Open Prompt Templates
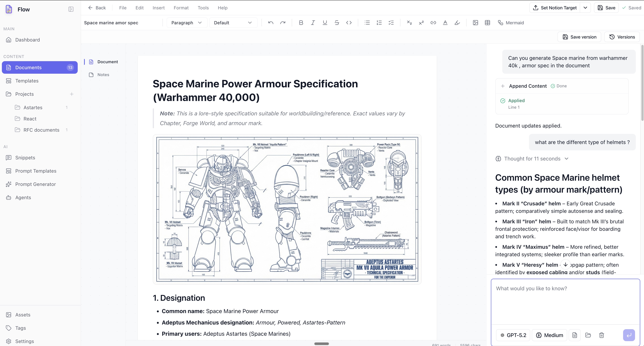This screenshot has width=644, height=346. (x=40, y=171)
